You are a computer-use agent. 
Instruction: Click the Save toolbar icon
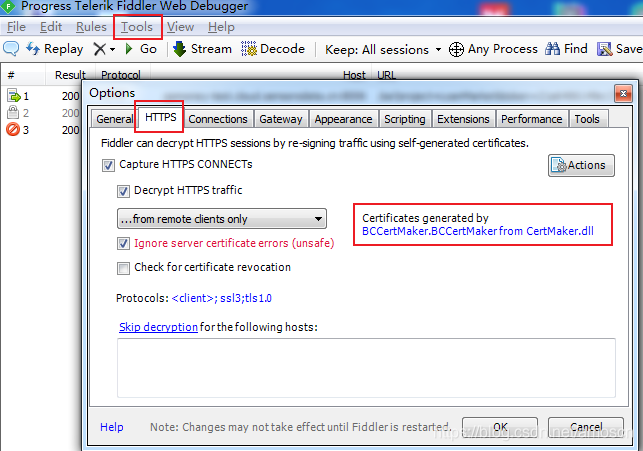click(604, 49)
